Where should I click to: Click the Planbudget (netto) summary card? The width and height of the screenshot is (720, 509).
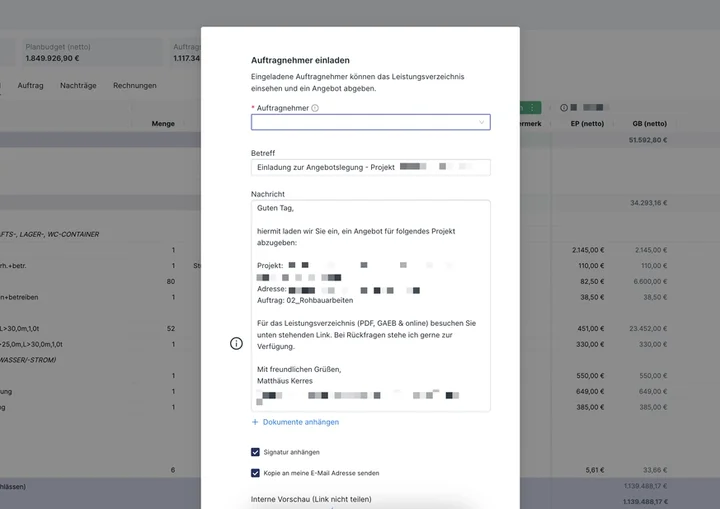point(90,52)
